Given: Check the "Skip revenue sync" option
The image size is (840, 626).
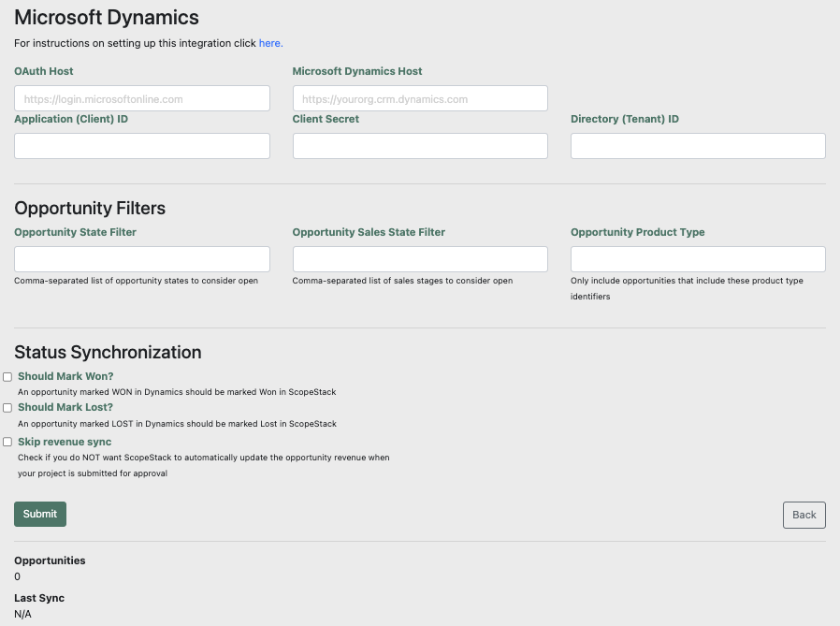Looking at the screenshot, I should click(7, 442).
